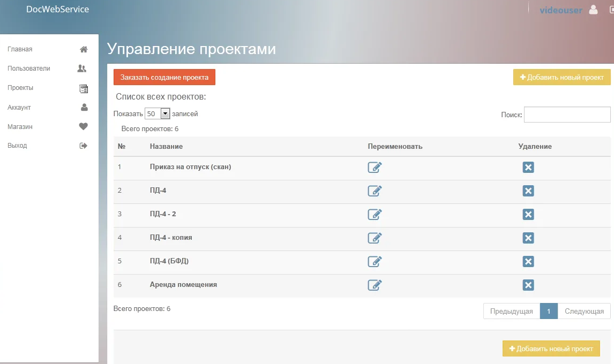Click the Выход logout icon
The width and height of the screenshot is (614, 364).
[83, 145]
